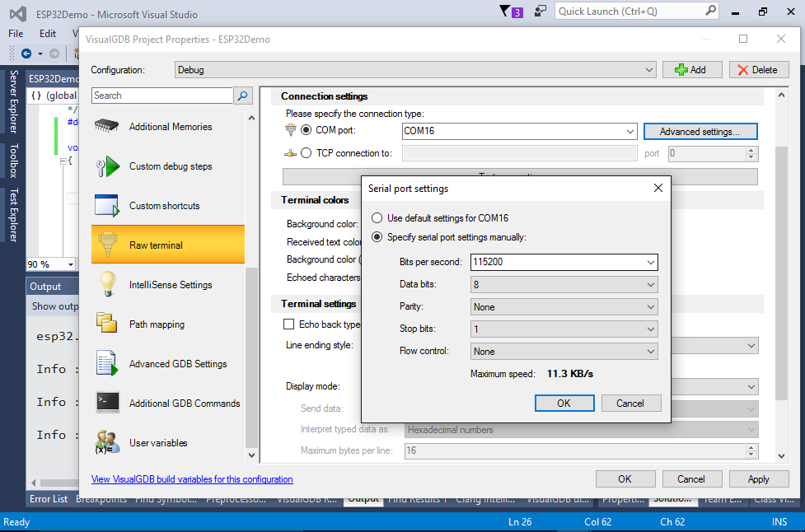The height and width of the screenshot is (532, 805).
Task: Open the Line ending style dropdown
Action: [751, 345]
